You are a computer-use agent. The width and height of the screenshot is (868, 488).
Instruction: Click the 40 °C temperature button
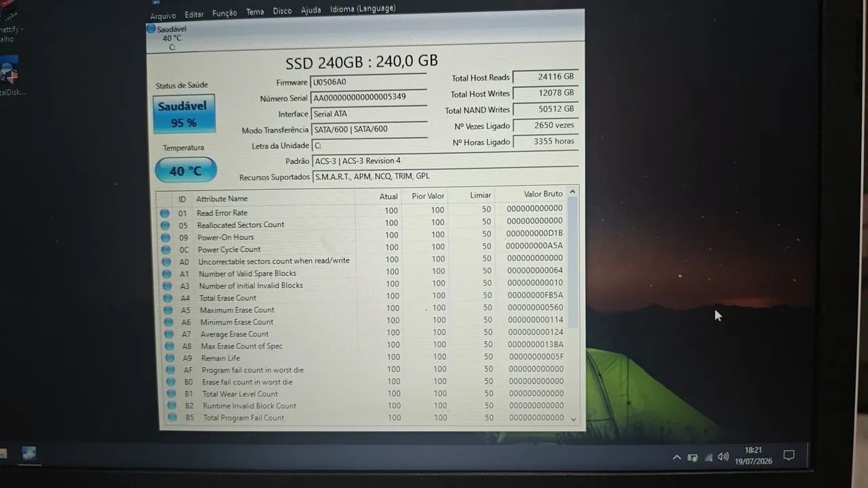point(186,170)
